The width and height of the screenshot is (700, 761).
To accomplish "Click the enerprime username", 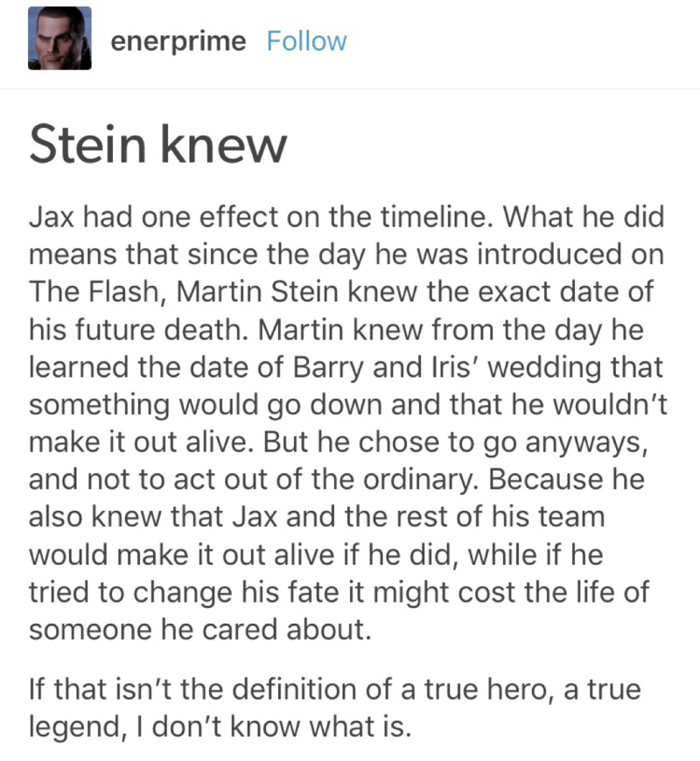I will pos(178,41).
